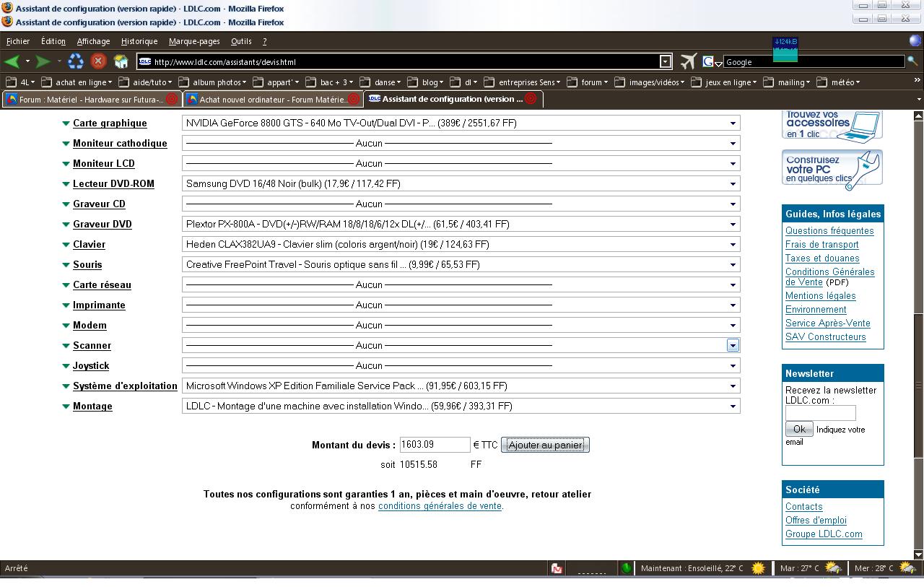Open the aide/tuto bookmarks folder

pos(147,82)
